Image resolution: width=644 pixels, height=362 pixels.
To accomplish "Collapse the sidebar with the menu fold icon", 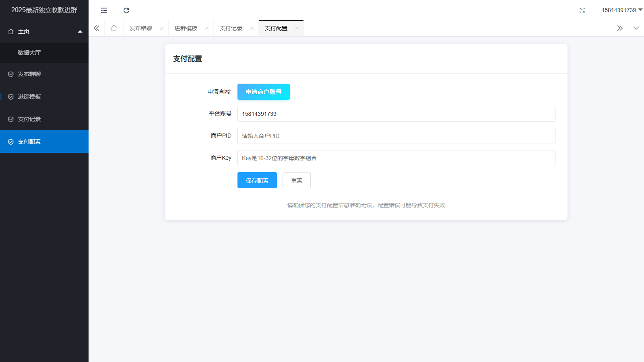I will [x=104, y=10].
